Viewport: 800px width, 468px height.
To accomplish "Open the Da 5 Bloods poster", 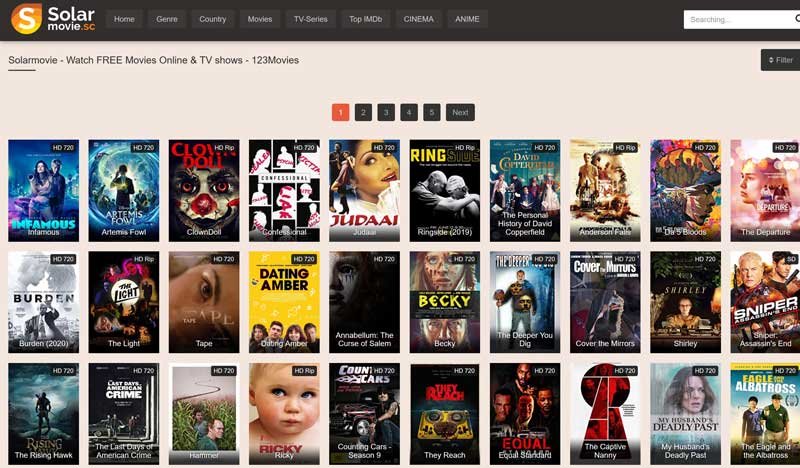I will coord(686,190).
